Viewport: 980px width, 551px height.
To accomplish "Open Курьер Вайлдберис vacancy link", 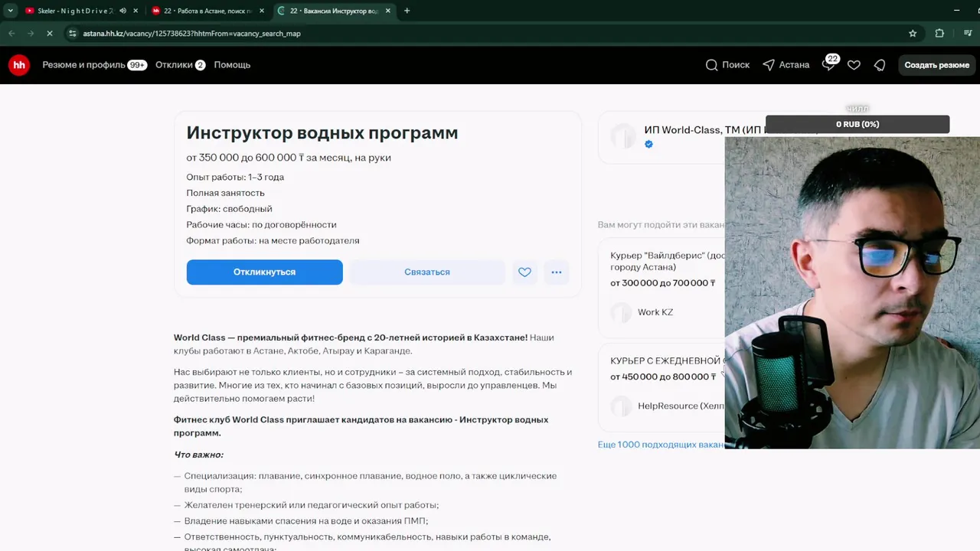I will pyautogui.click(x=668, y=261).
